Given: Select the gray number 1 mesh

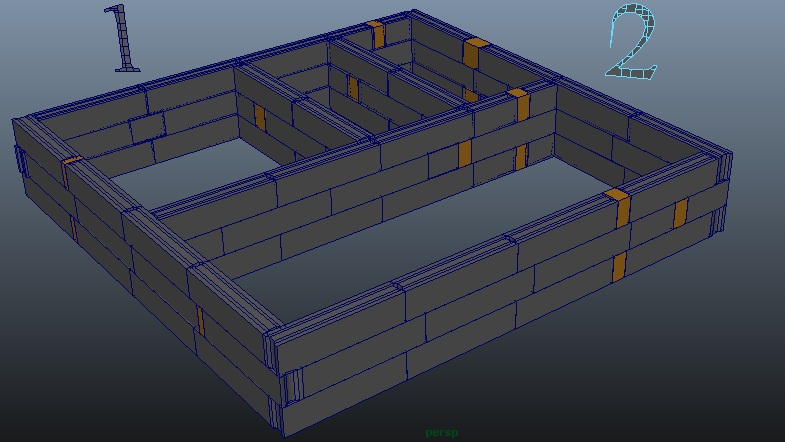Looking at the screenshot, I should pyautogui.click(x=125, y=42).
